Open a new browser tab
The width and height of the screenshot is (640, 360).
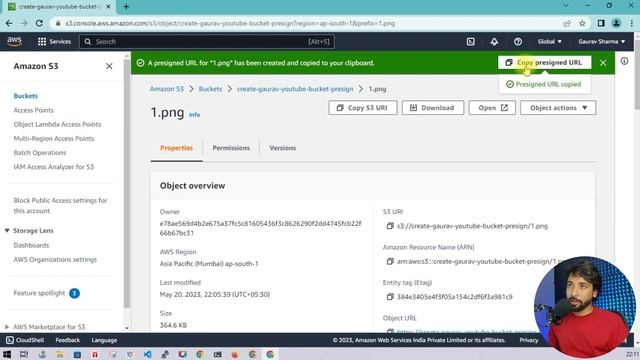[x=126, y=7]
